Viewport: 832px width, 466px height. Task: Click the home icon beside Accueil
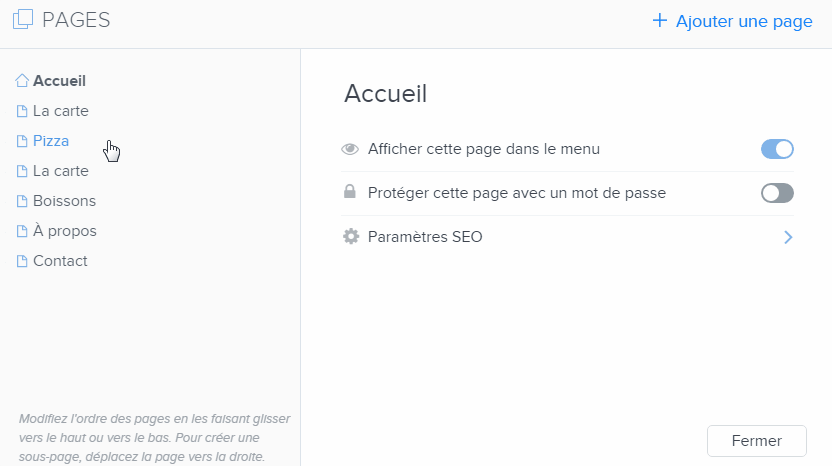[x=22, y=80]
